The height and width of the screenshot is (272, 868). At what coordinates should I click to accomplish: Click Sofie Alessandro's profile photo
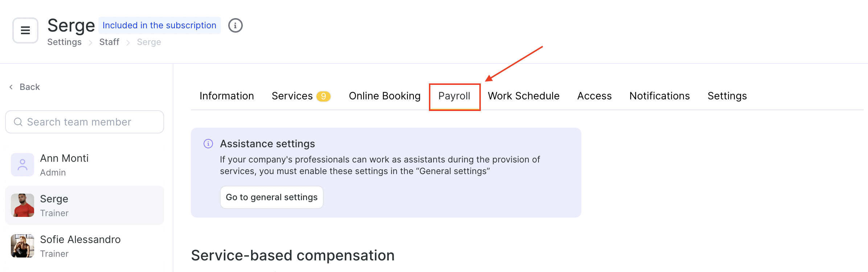[x=22, y=246]
